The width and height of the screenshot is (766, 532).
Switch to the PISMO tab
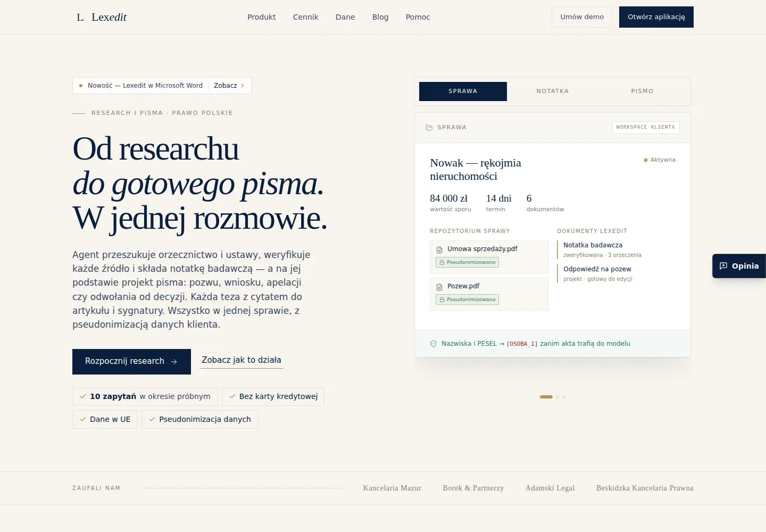[x=642, y=92]
